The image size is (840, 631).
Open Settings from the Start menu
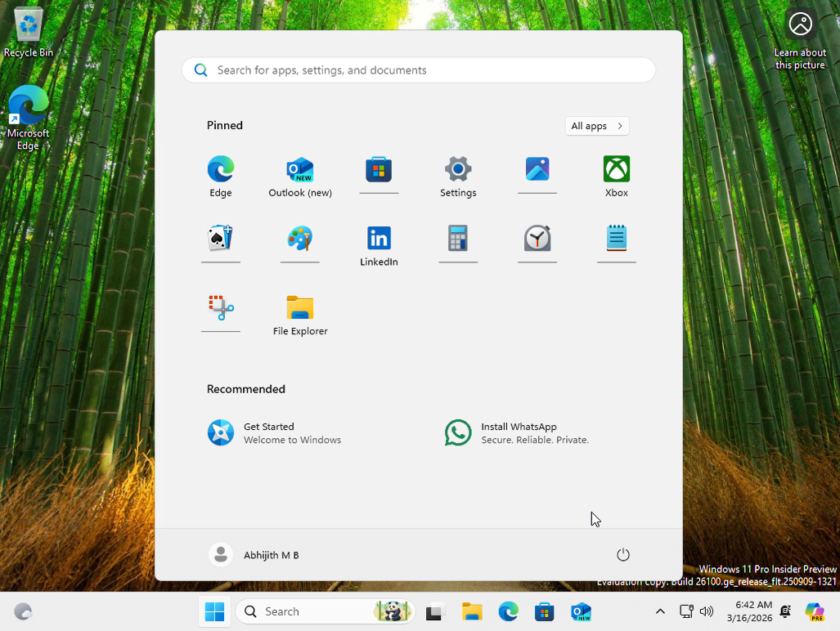pyautogui.click(x=458, y=169)
